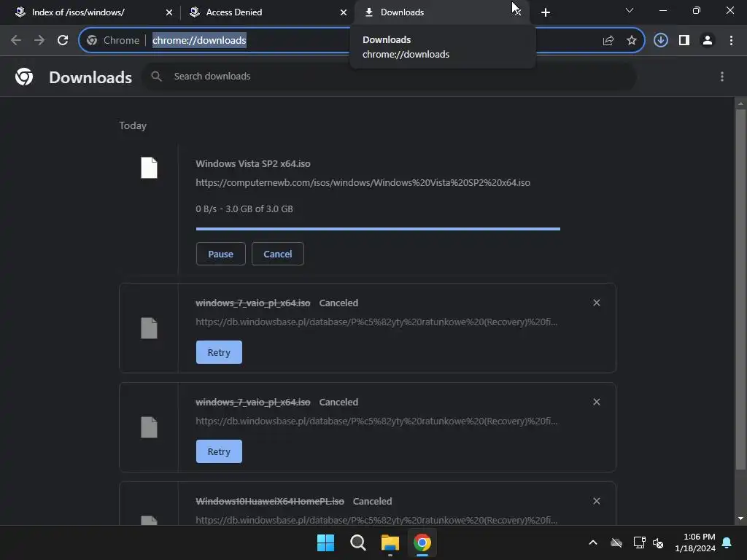Viewport: 747px width, 560px height.
Task: Cancel the Windows Vista SP2 download
Action: point(278,254)
